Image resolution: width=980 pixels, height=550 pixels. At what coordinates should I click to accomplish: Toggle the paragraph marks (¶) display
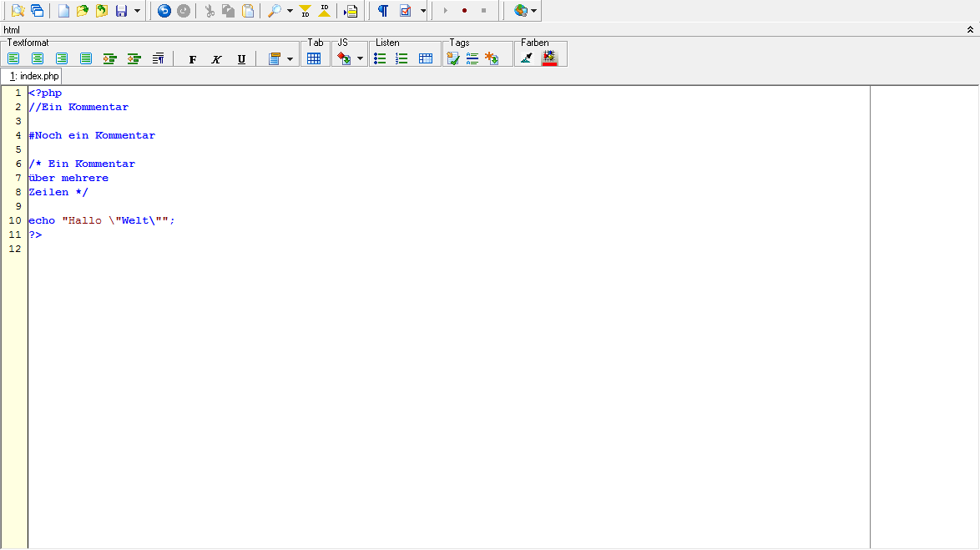point(382,11)
